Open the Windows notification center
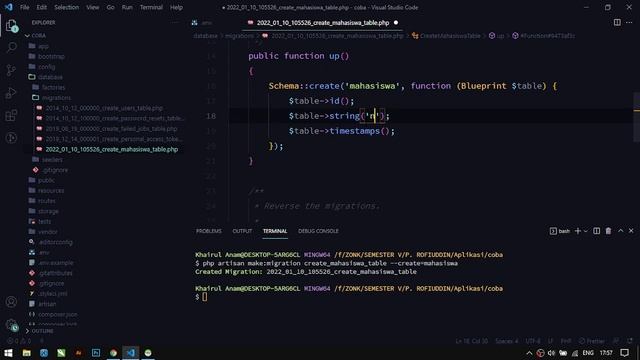Image resolution: width=640 pixels, height=360 pixels. coord(624,353)
